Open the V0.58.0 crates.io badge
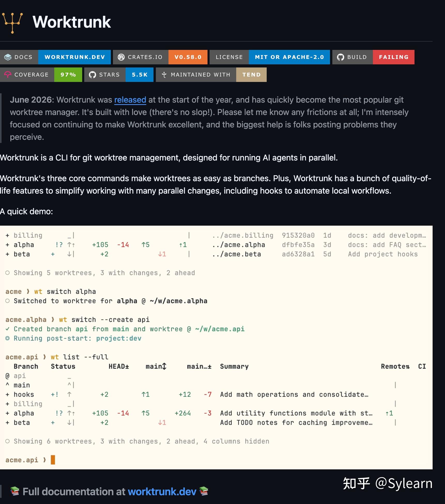Screen dimensions: 445x504 click(188, 57)
